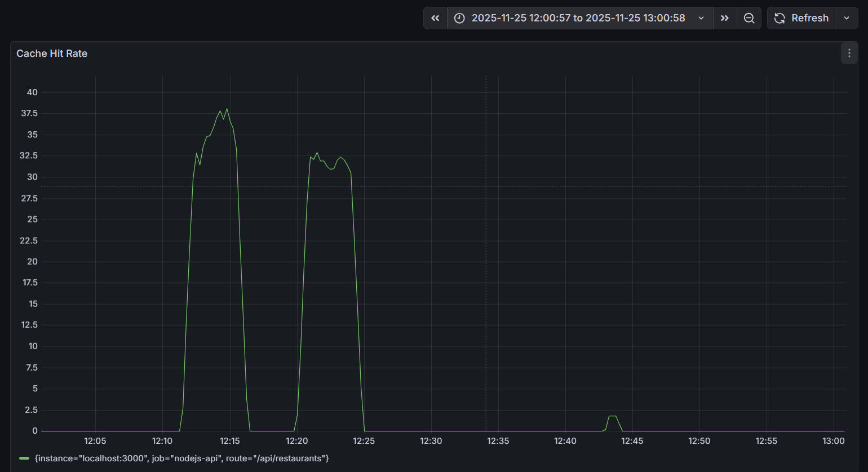Click the time range text 2025-11-25 12:00:57

pyautogui.click(x=521, y=18)
